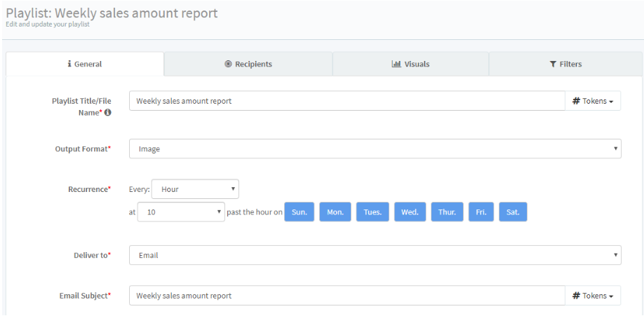Switch to the Recipients tab
This screenshot has width=644, height=323.
coord(248,64)
